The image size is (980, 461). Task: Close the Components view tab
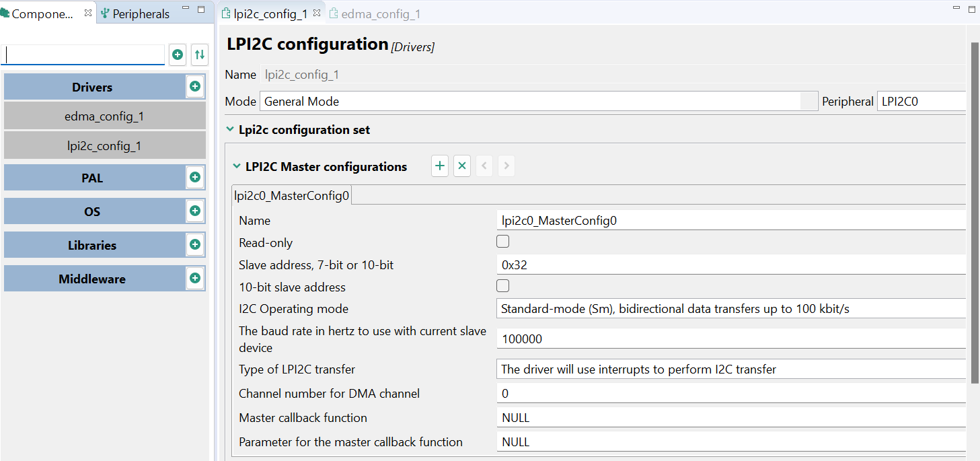87,13
